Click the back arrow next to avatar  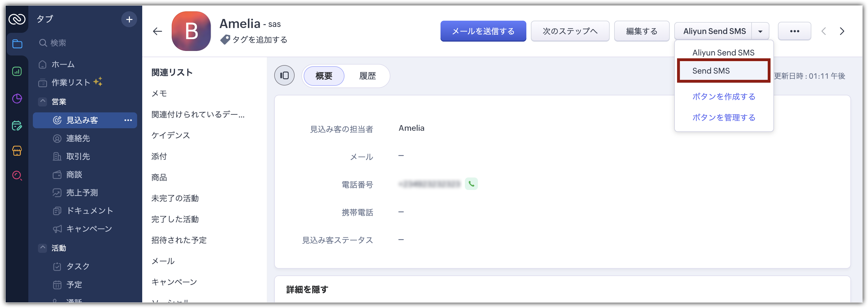coord(157,31)
